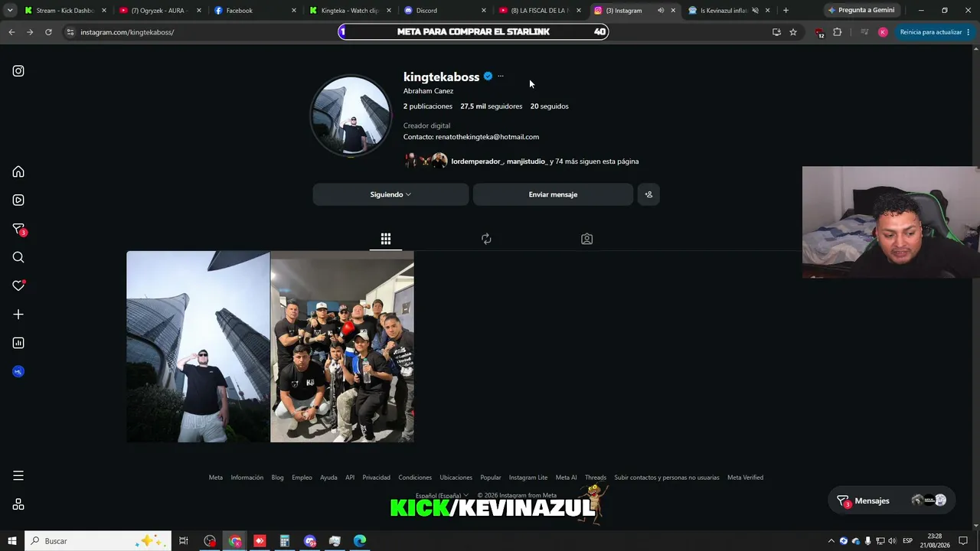Unmute the Is Kevinazul tab
The height and width of the screenshot is (551, 980).
[755, 11]
